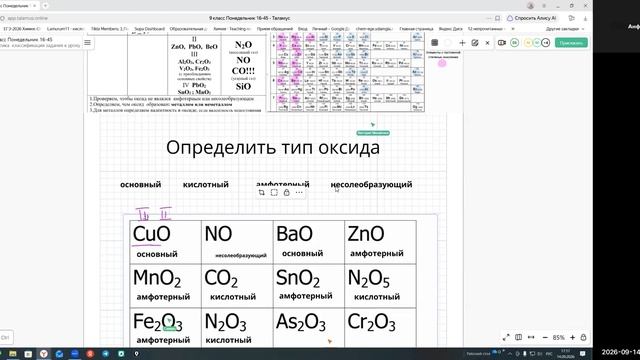The width and height of the screenshot is (640, 360).
Task: Click the 85% zoom level value
Action: 558,338
